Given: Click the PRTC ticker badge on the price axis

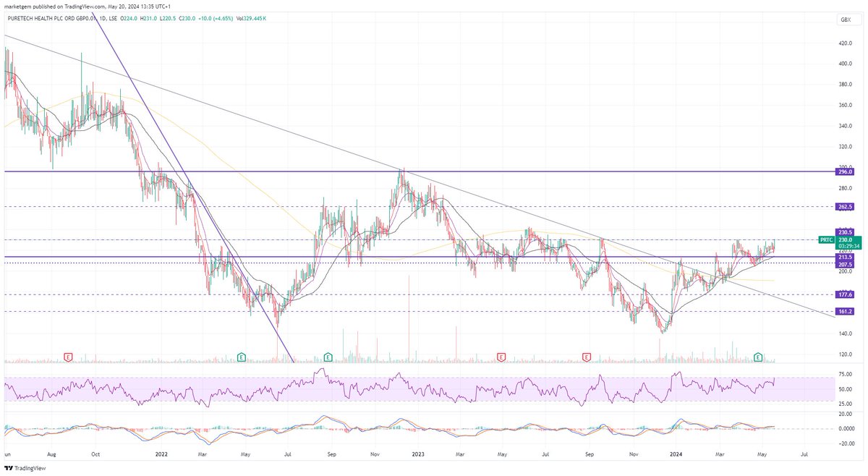Looking at the screenshot, I should coord(825,239).
